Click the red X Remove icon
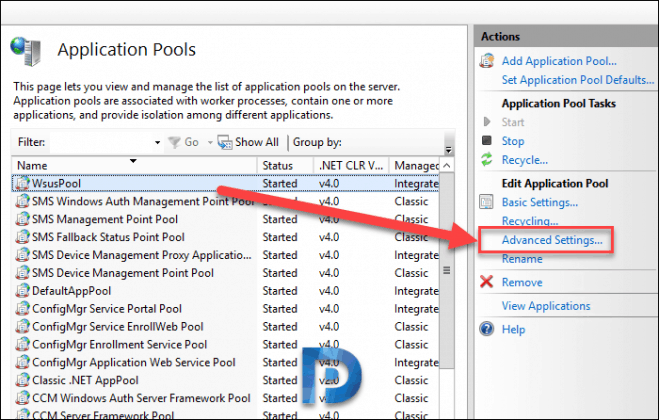Screen dimensions: 659x420 [x=486, y=282]
